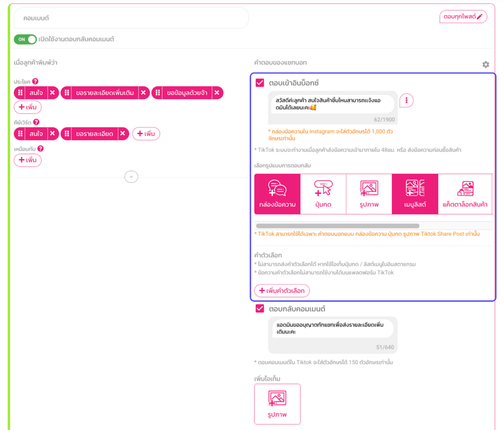Click help icon next to ประโยค
This screenshot has width=504, height=430.
pyautogui.click(x=35, y=82)
